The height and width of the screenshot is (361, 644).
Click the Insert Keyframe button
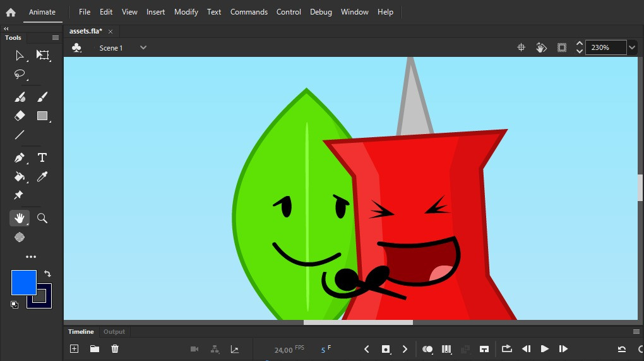tap(386, 349)
